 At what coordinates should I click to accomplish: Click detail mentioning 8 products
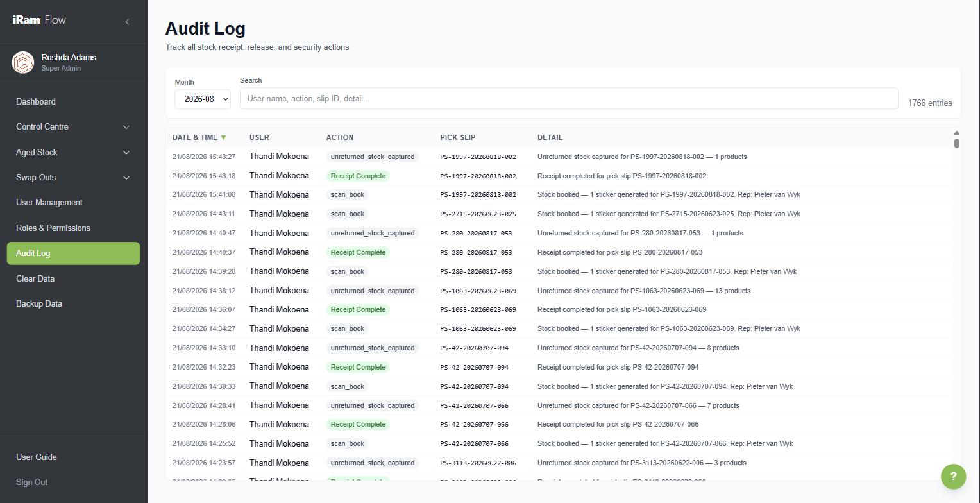pos(638,348)
